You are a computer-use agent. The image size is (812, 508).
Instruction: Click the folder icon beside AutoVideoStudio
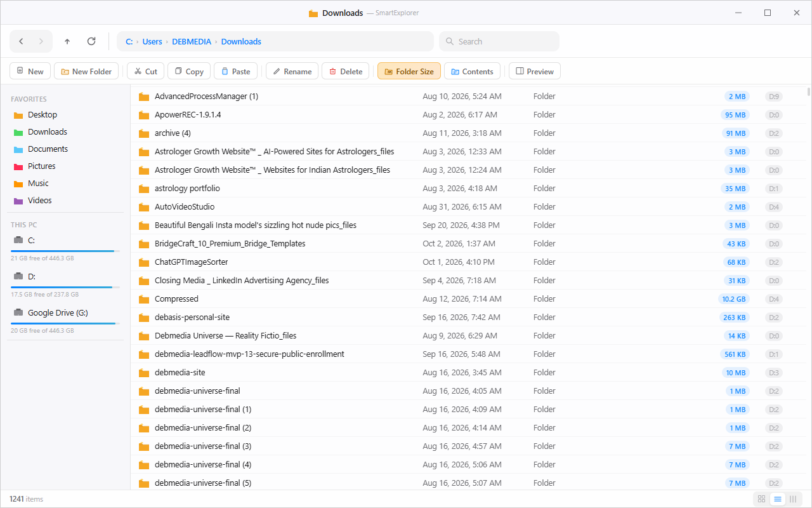click(143, 207)
